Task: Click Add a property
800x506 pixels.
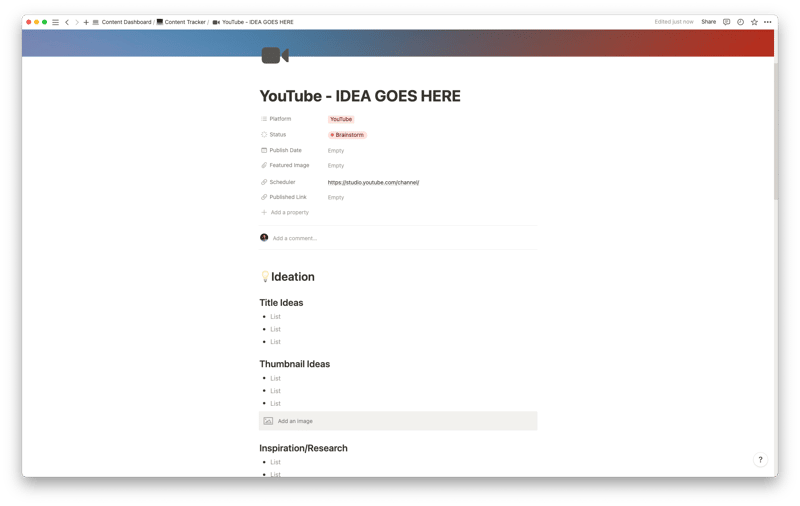Action: click(x=289, y=212)
